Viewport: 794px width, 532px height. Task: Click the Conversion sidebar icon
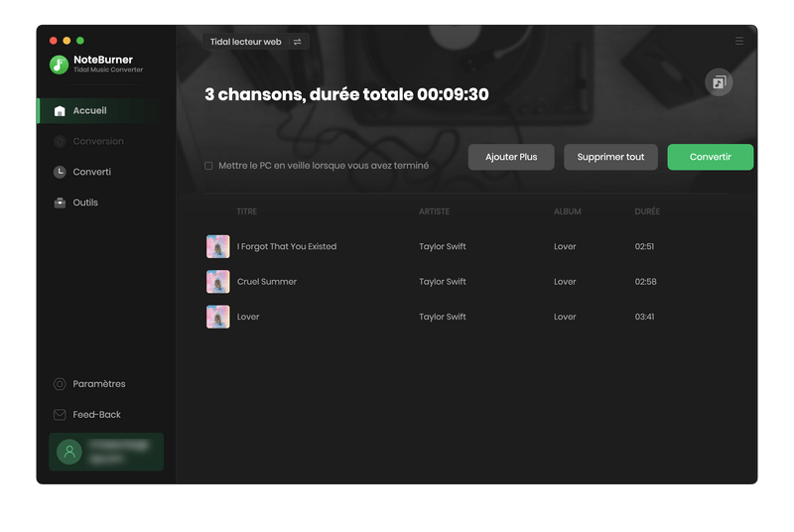click(60, 142)
